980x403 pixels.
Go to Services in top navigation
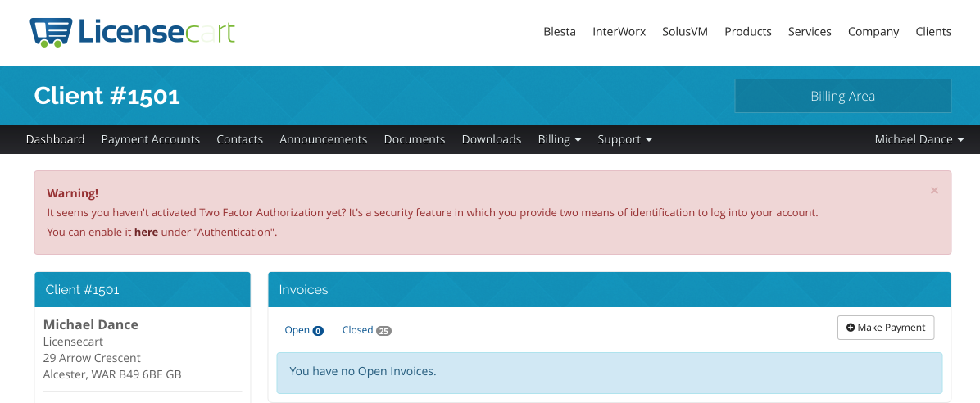pyautogui.click(x=810, y=32)
